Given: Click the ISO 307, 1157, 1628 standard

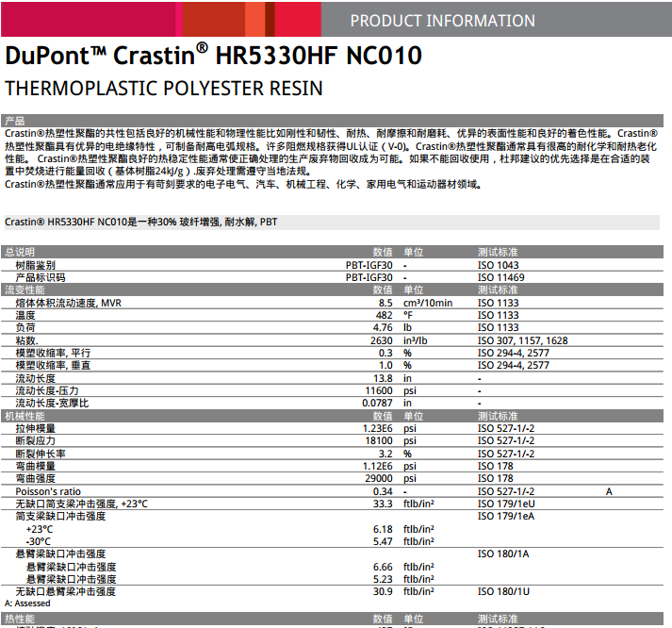Looking at the screenshot, I should pyautogui.click(x=522, y=340).
